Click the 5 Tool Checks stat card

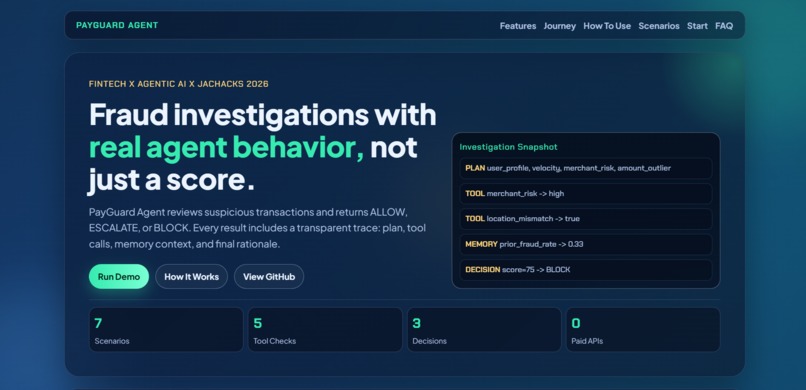[x=325, y=329]
